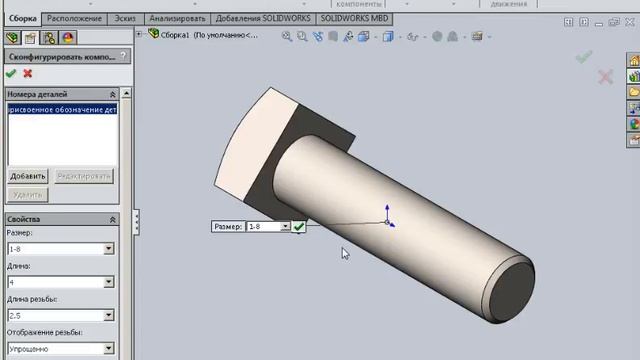Image resolution: width=640 pixels, height=360 pixels.
Task: Click the Previous View icon
Action: click(x=318, y=36)
